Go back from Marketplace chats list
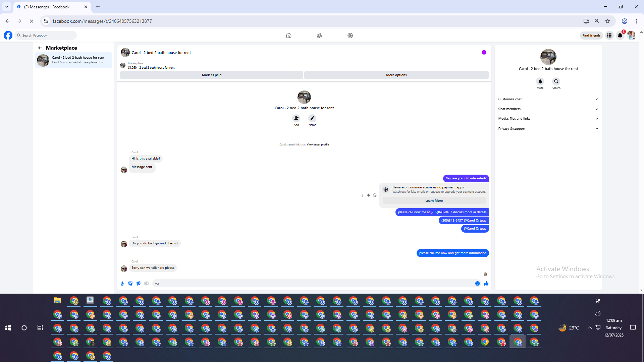The width and height of the screenshot is (644, 362). 40,48
